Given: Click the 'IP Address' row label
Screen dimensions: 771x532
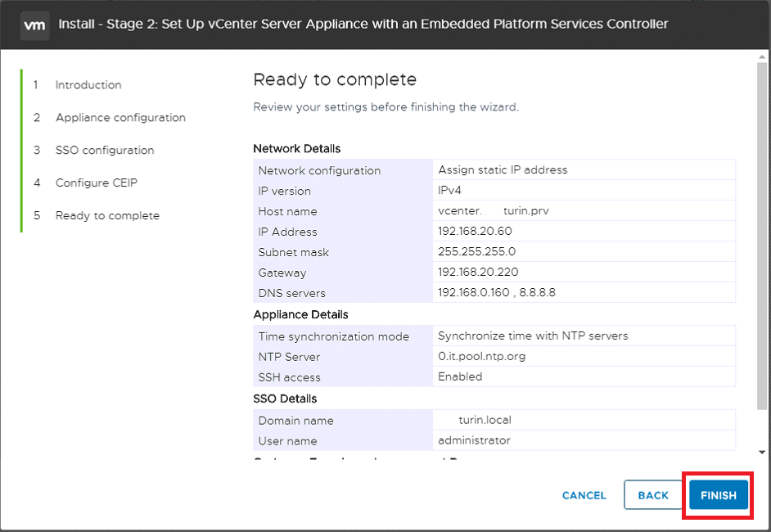Looking at the screenshot, I should pos(287,232).
